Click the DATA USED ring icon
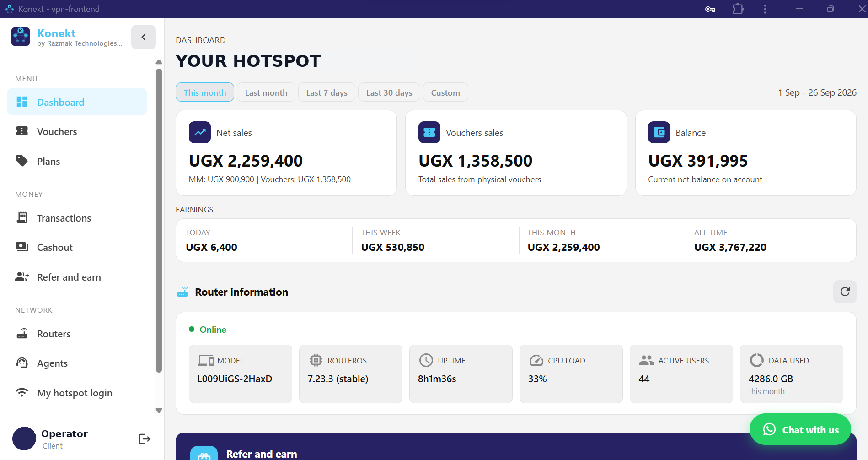Viewport: 868px width, 460px height. point(756,360)
